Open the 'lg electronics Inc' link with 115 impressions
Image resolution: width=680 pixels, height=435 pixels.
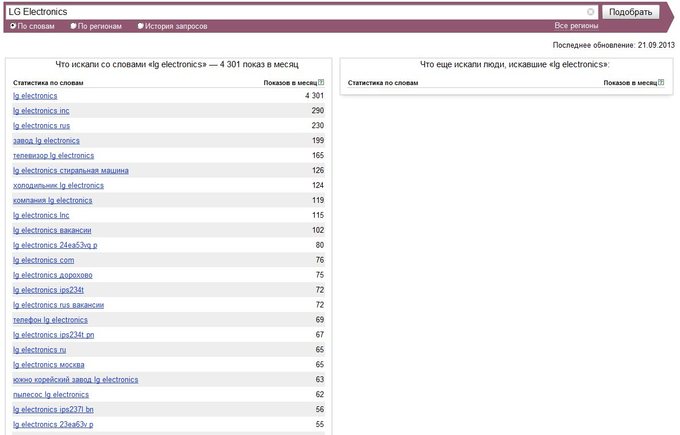41,216
